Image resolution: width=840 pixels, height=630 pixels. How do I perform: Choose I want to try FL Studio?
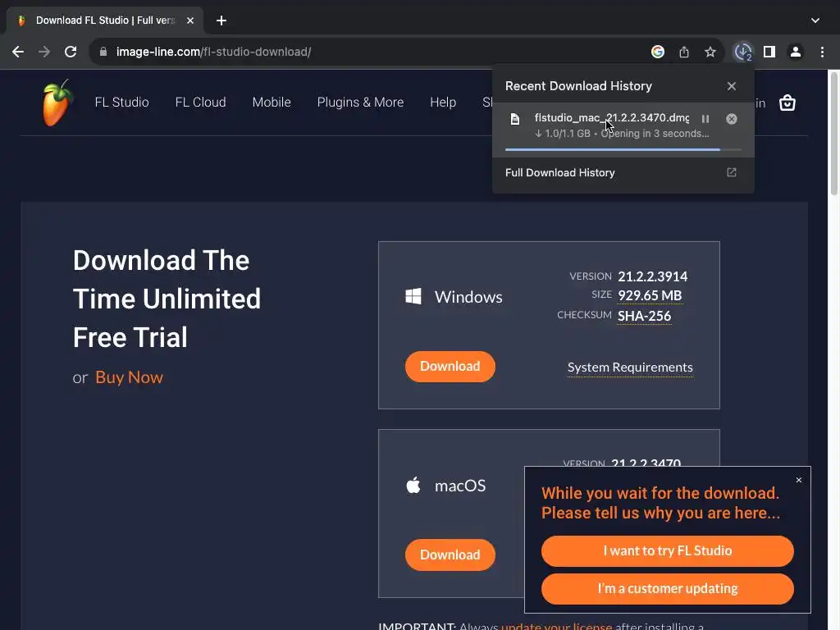point(668,551)
